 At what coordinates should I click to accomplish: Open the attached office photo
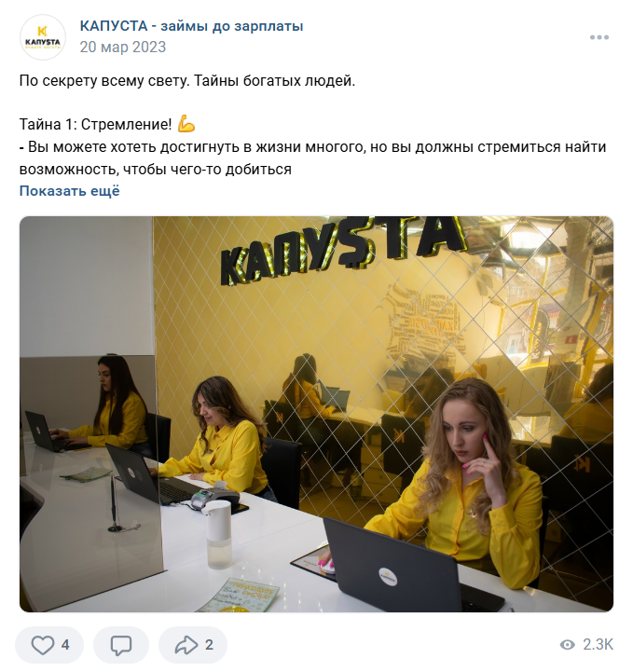tap(316, 414)
